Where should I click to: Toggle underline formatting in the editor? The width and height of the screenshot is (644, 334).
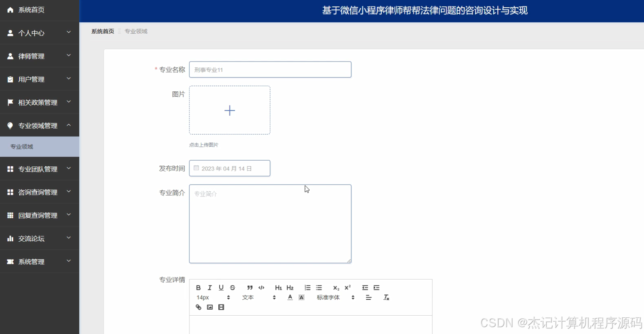click(x=221, y=287)
